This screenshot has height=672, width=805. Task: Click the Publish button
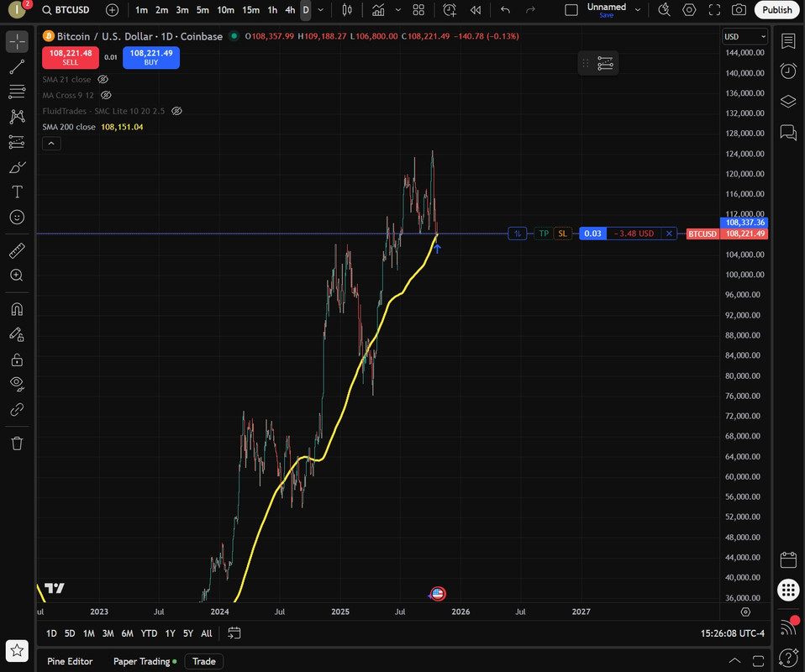pyautogui.click(x=776, y=10)
